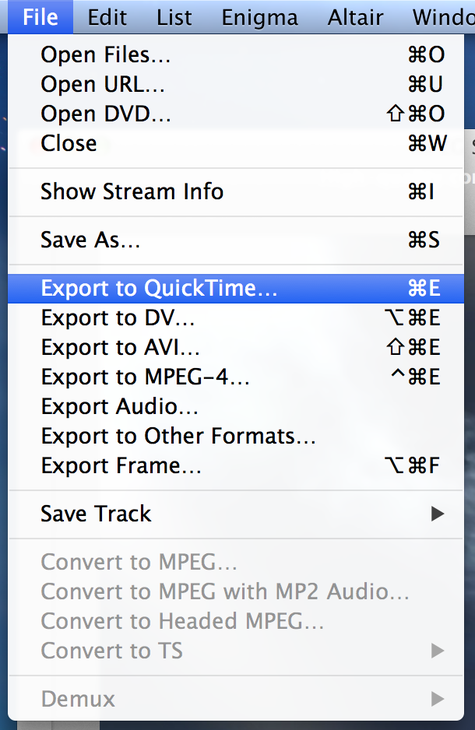This screenshot has height=730, width=475.
Task: Choose the Open DVD… option
Action: click(236, 114)
